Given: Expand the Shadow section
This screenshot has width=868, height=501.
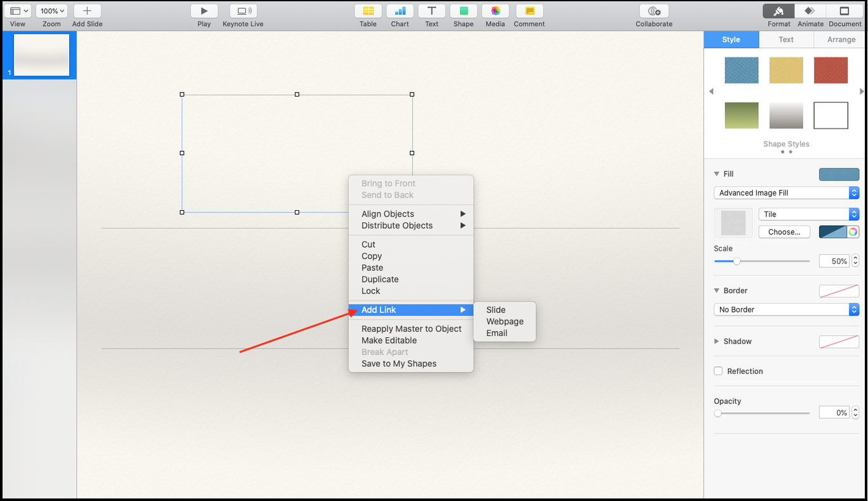Looking at the screenshot, I should tap(717, 342).
